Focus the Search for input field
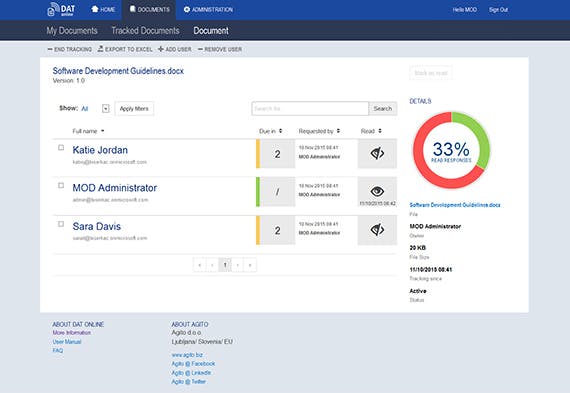Viewport: 570px width, 393px height. pyautogui.click(x=310, y=108)
